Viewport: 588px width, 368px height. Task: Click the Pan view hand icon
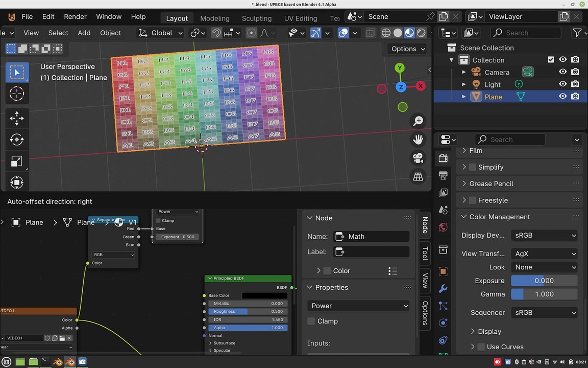click(x=418, y=140)
